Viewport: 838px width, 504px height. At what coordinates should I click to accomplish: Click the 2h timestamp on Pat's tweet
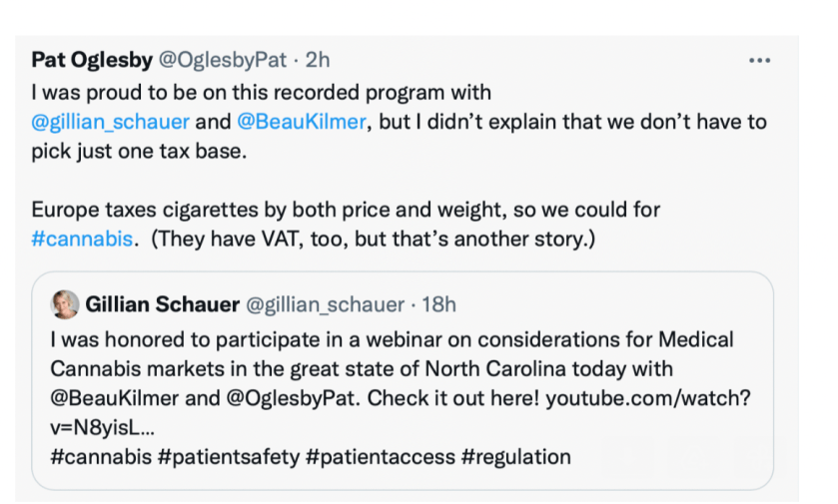coord(317,60)
